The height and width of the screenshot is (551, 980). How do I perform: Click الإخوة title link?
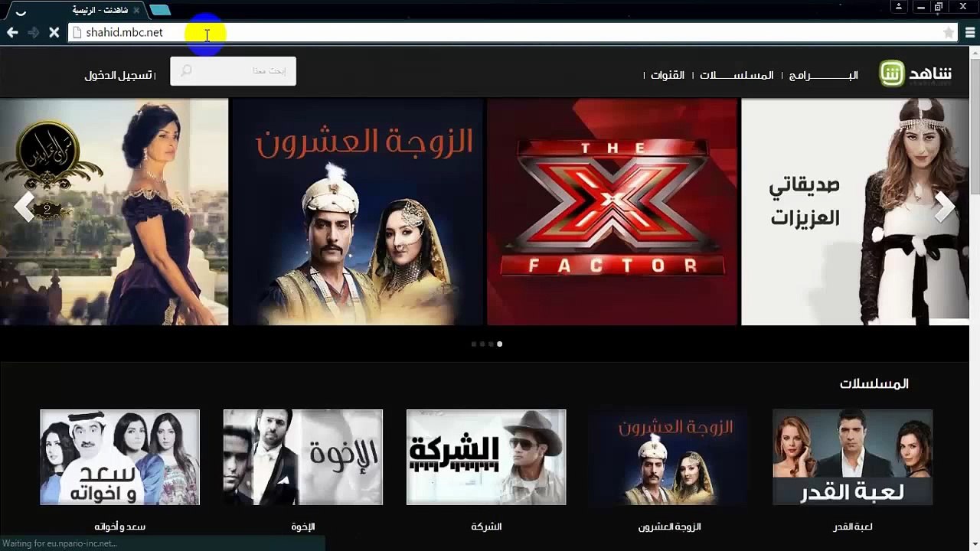[303, 527]
